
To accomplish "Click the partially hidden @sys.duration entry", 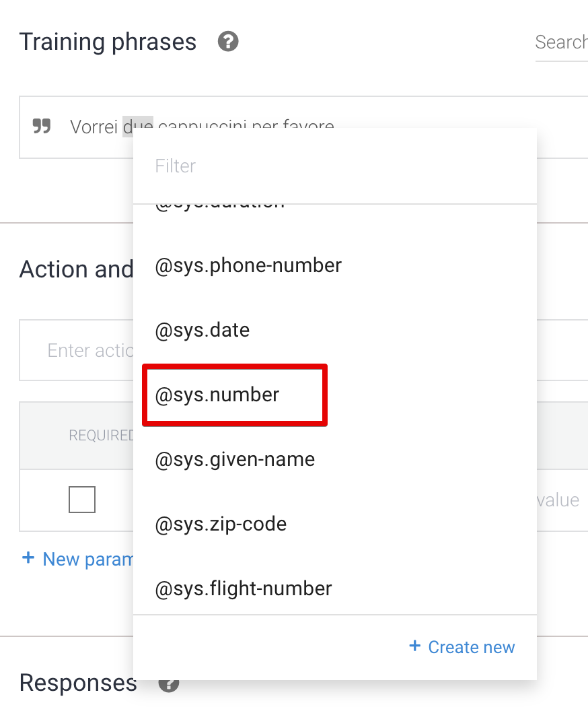I will [220, 206].
